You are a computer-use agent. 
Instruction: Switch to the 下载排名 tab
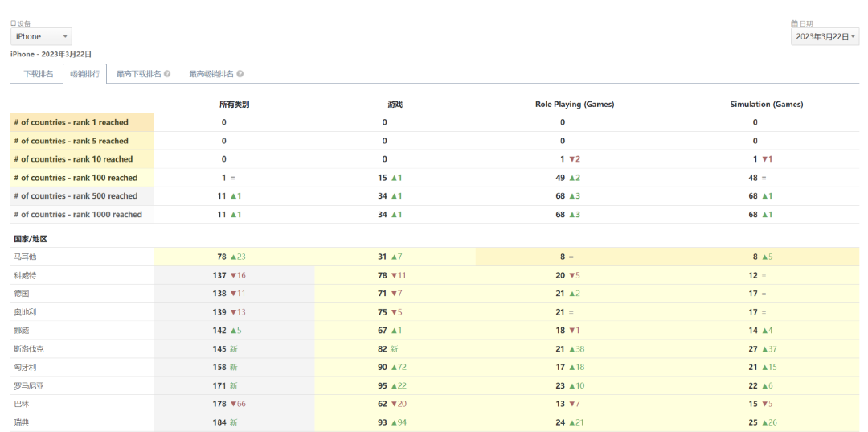38,74
